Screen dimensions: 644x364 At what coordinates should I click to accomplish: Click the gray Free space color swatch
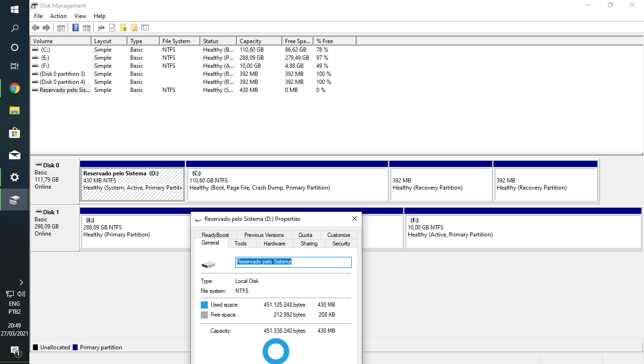(204, 315)
